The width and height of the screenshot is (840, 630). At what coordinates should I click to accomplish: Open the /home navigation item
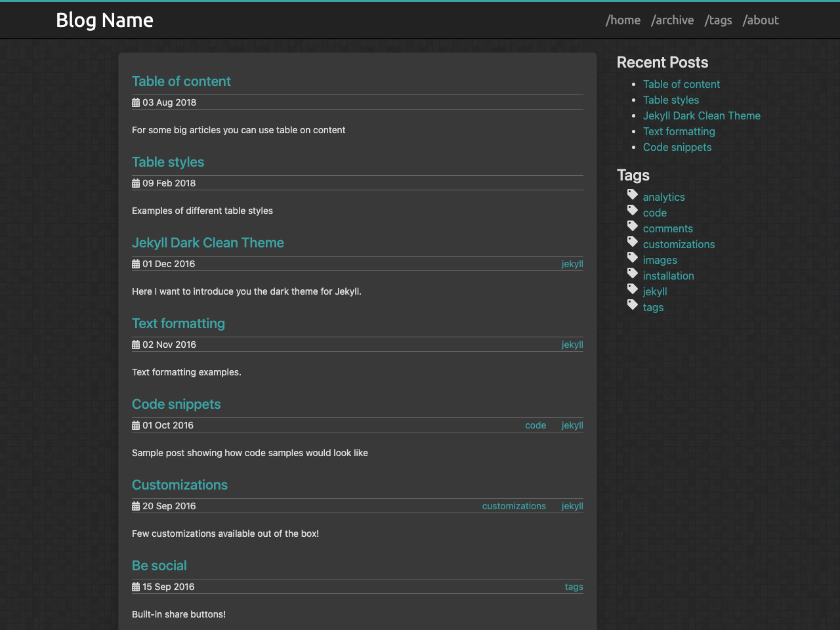pyautogui.click(x=623, y=20)
